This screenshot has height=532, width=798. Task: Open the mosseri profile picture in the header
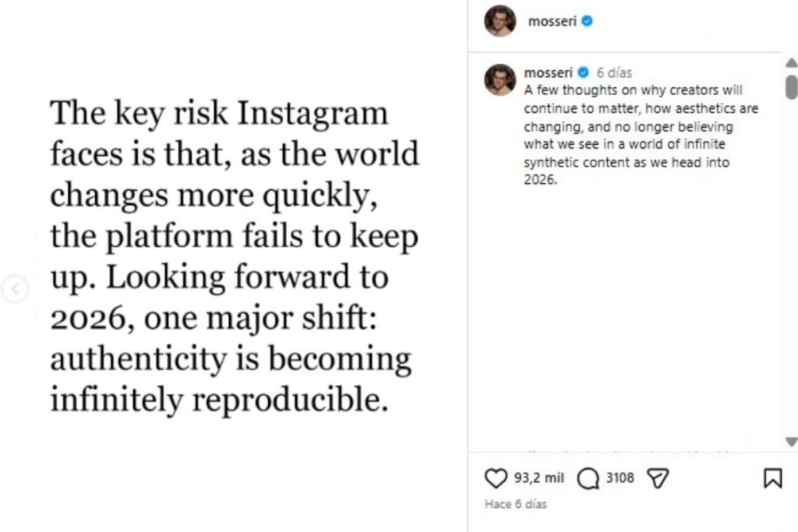pos(500,21)
